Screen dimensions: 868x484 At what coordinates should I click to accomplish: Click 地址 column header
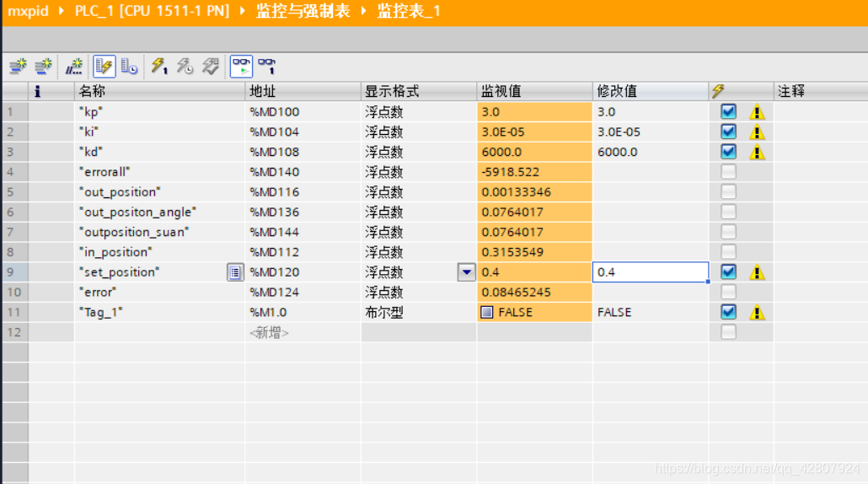click(x=303, y=91)
